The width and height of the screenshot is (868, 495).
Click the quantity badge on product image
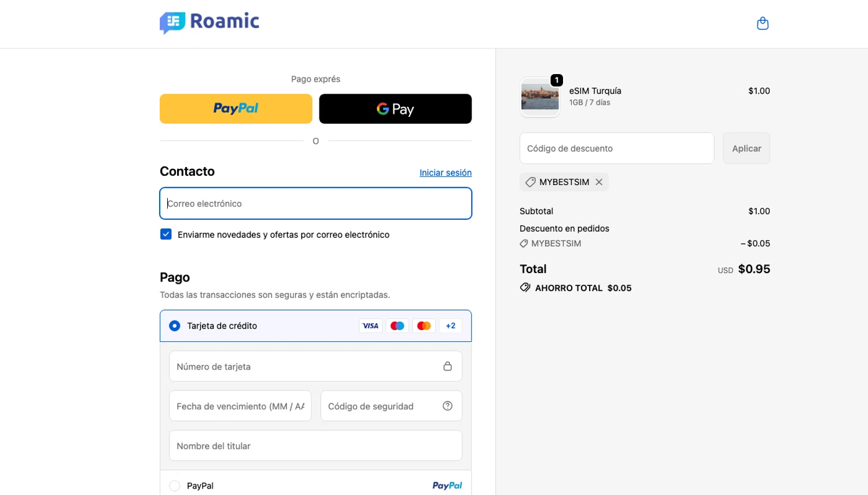557,80
